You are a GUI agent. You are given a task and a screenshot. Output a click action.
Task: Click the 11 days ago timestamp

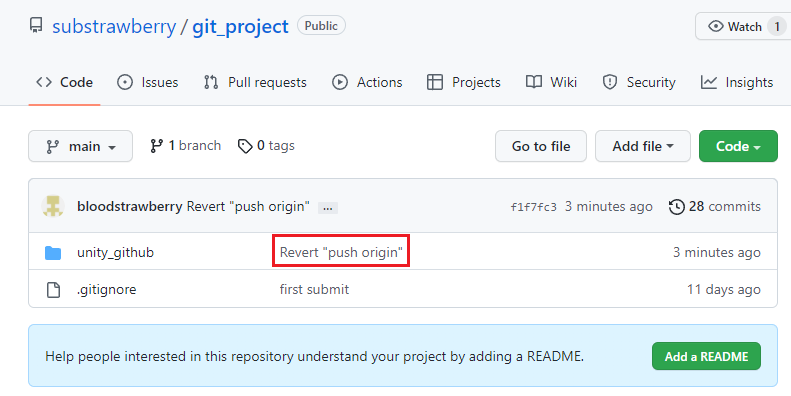point(723,290)
